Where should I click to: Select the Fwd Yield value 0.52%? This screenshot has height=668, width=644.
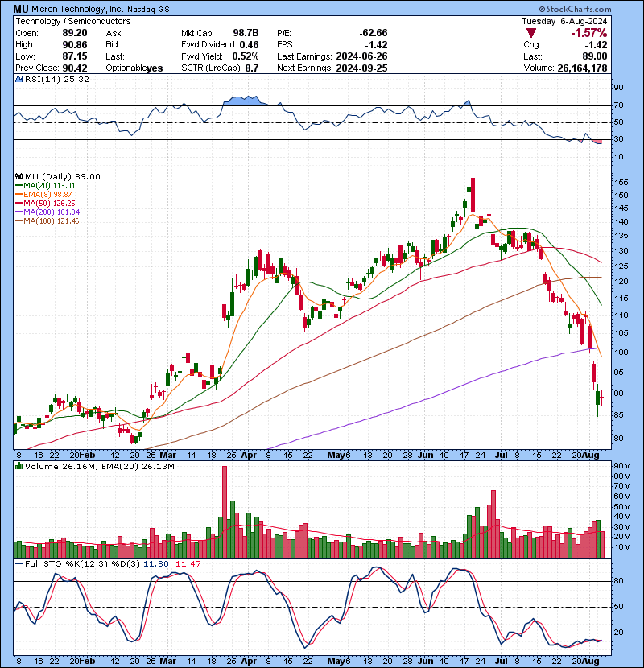coord(246,56)
